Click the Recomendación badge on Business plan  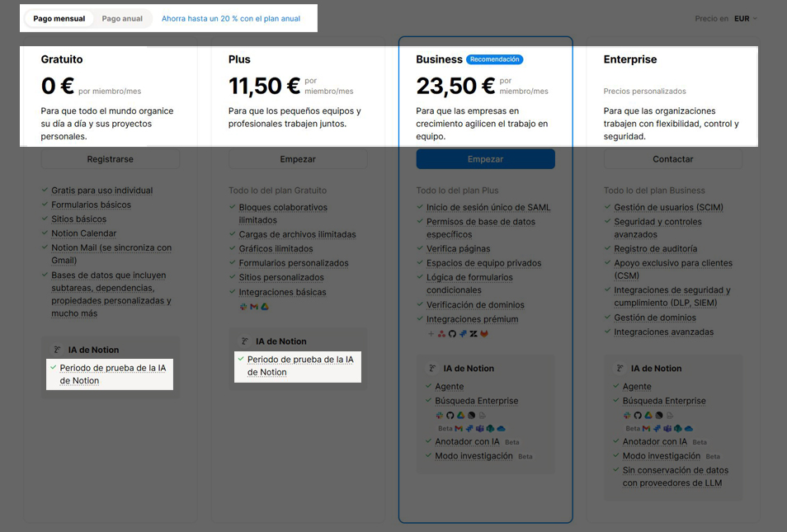tap(495, 59)
